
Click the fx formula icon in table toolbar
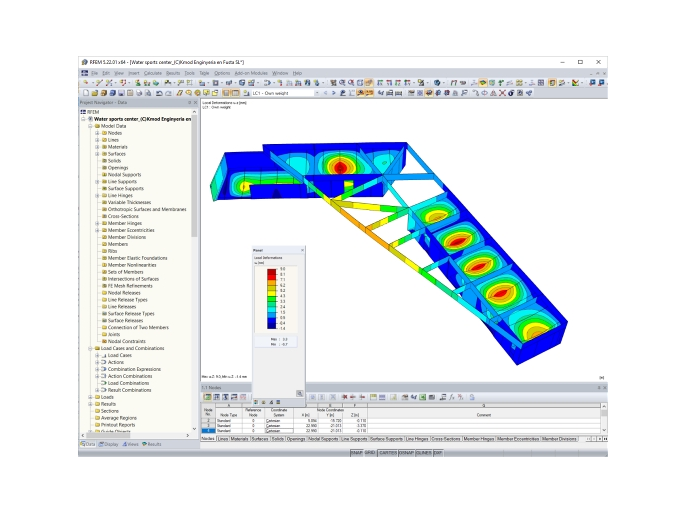coord(452,397)
